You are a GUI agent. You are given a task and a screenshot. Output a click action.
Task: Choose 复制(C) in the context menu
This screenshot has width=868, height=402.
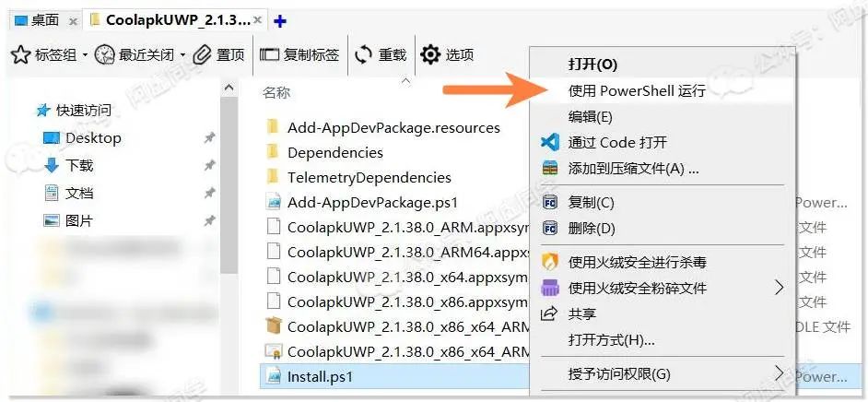pyautogui.click(x=592, y=203)
